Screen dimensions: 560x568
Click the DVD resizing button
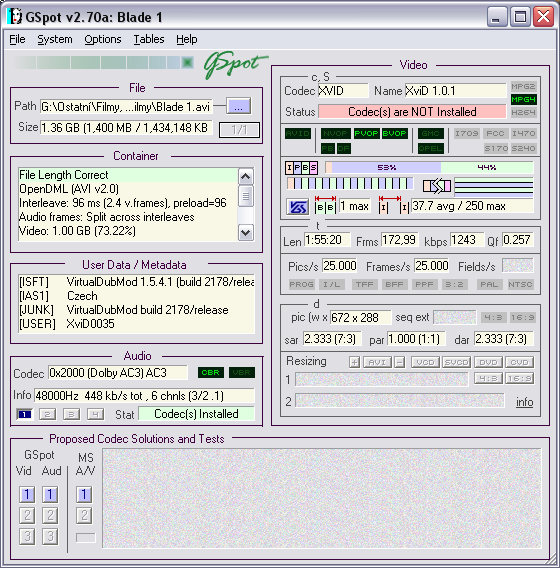point(488,362)
